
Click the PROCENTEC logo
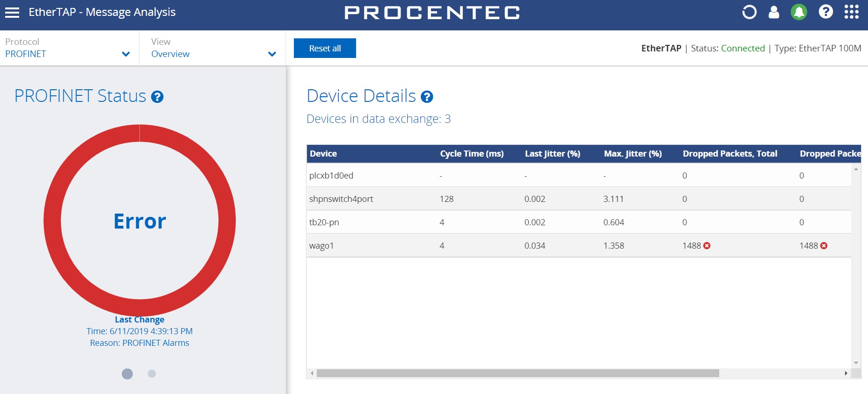click(x=432, y=13)
